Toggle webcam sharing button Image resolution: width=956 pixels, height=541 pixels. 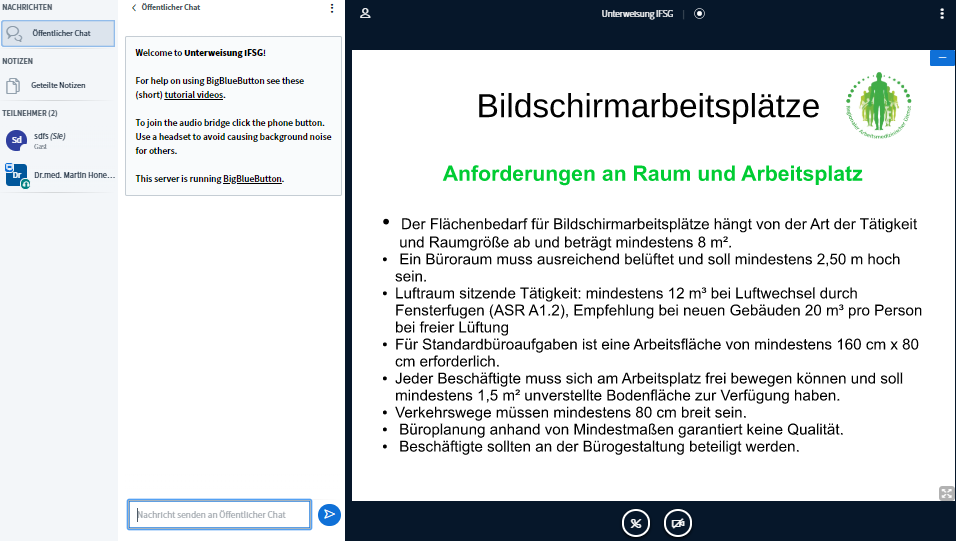pos(678,523)
